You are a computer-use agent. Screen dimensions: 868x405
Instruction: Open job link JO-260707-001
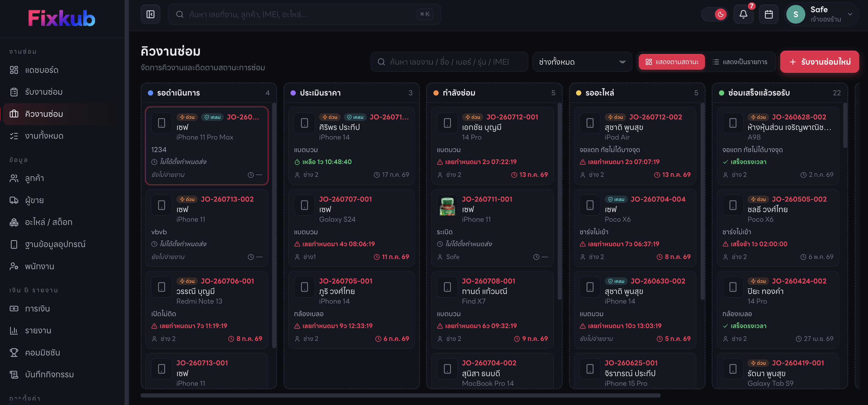[345, 199]
